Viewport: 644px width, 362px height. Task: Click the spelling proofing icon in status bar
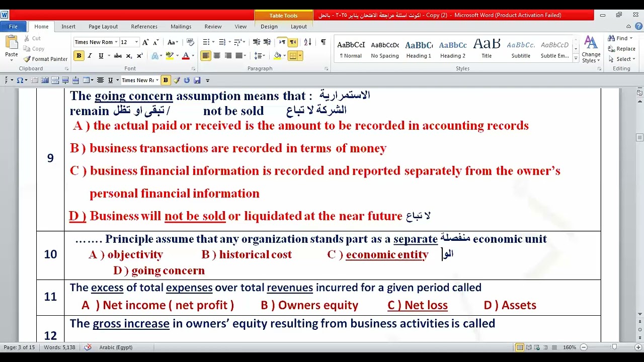click(88, 347)
